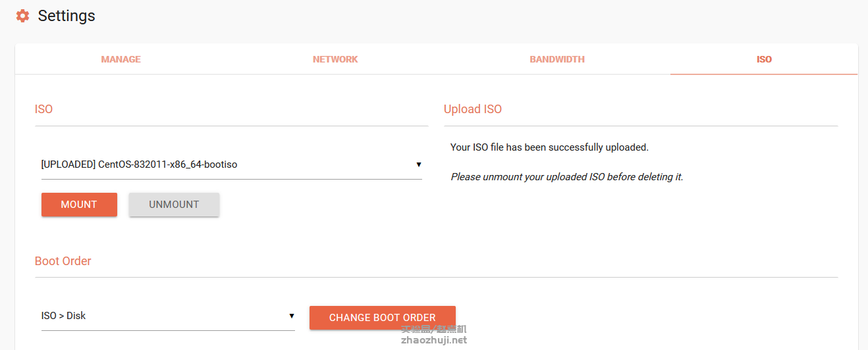Mount the selected ISO
This screenshot has width=868, height=350.
point(79,205)
